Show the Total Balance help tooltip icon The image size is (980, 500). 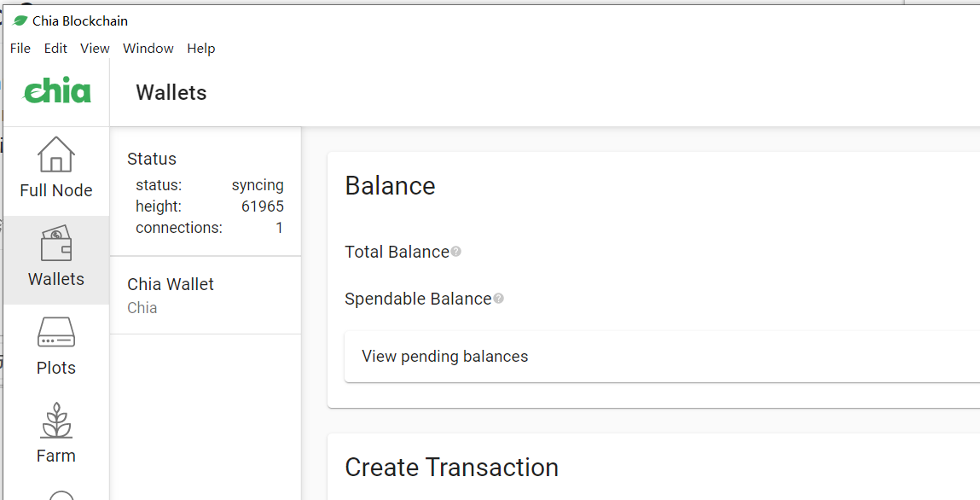pyautogui.click(x=456, y=252)
